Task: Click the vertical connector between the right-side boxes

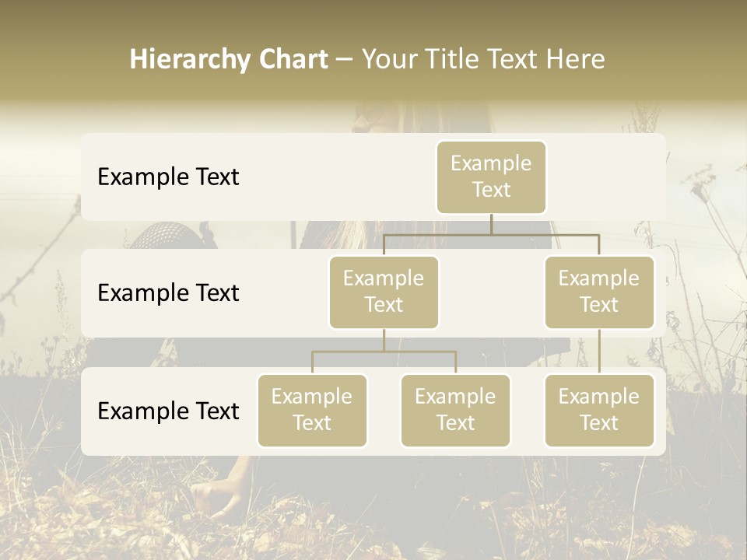Action: (599, 352)
